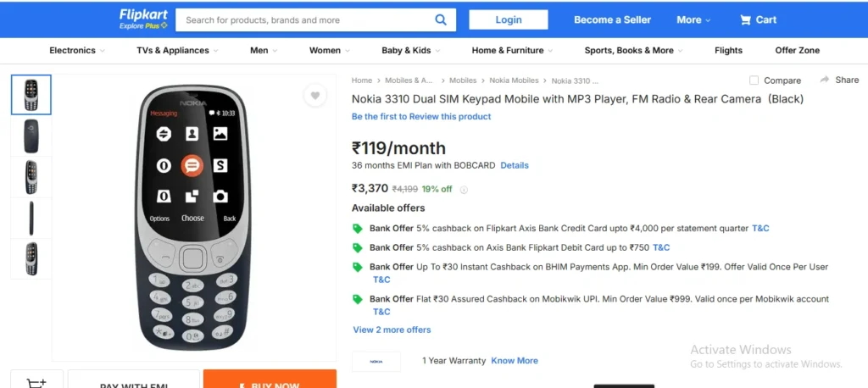
Task: Select the second phone thumbnail image
Action: (31, 136)
